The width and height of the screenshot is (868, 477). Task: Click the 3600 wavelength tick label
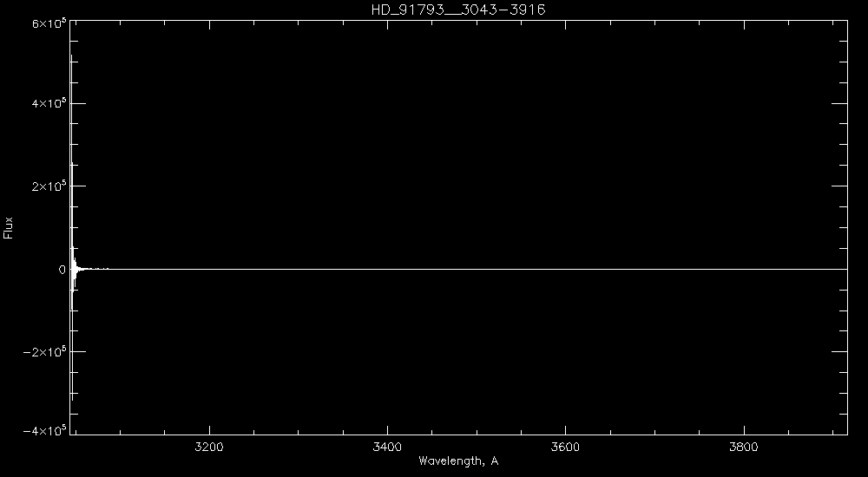tap(566, 447)
